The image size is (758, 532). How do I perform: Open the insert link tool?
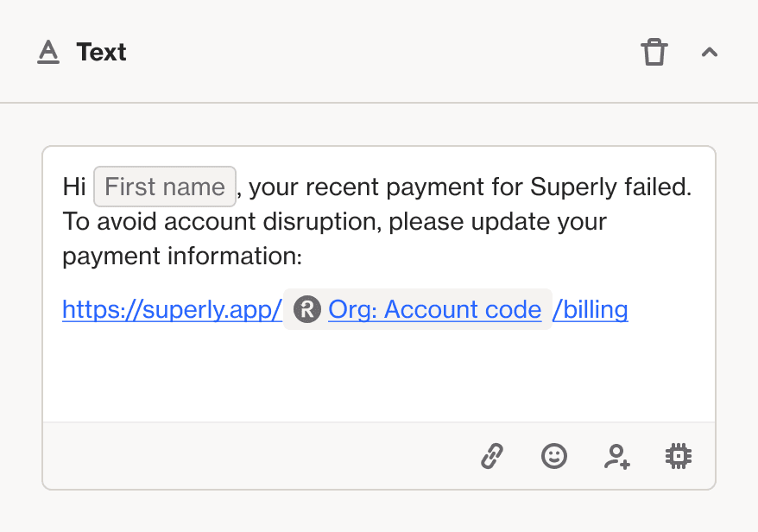492,455
